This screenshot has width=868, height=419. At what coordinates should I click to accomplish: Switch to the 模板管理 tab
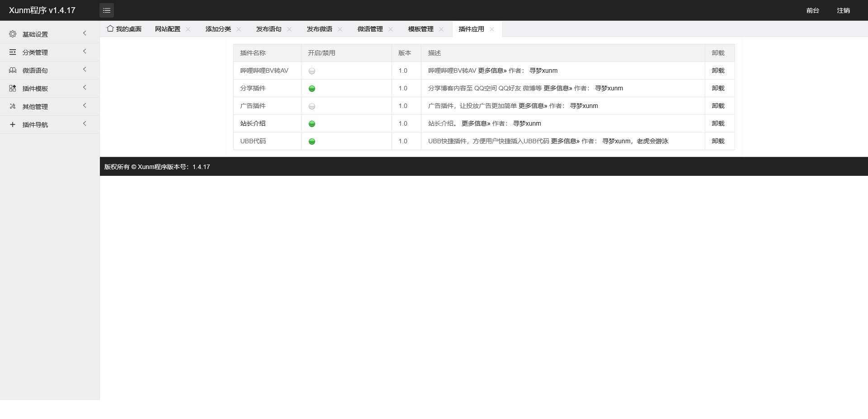pyautogui.click(x=420, y=29)
